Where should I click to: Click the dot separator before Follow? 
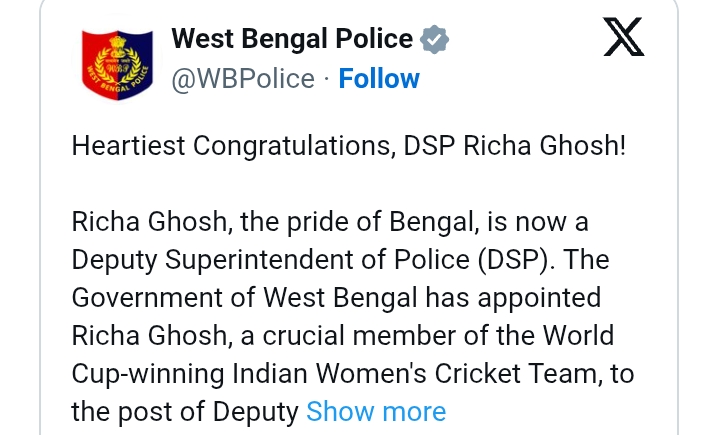click(x=327, y=78)
